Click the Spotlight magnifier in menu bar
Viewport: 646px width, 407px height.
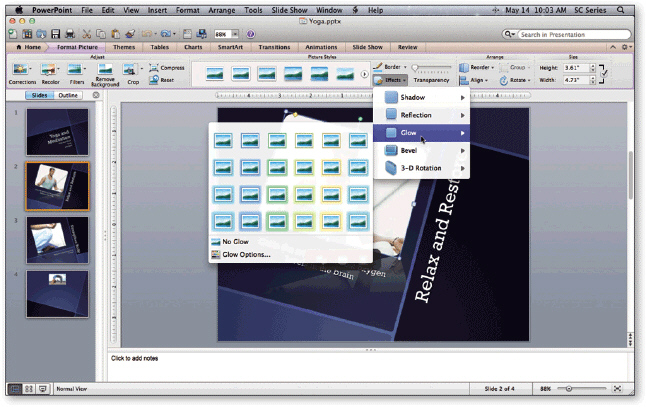[x=620, y=10]
